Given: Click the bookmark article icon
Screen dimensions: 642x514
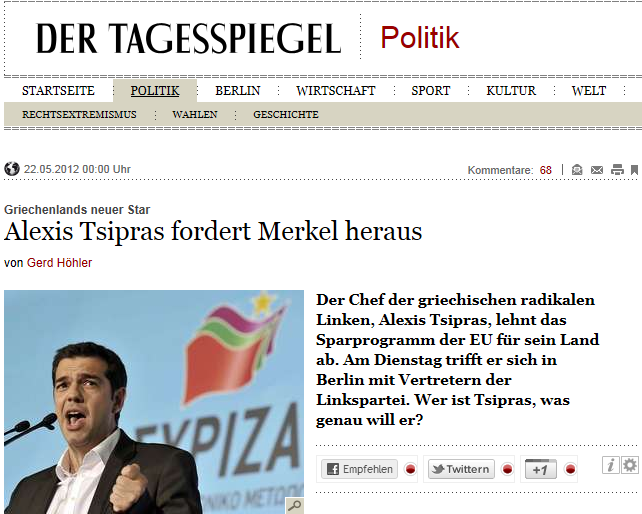Looking at the screenshot, I should (x=634, y=170).
